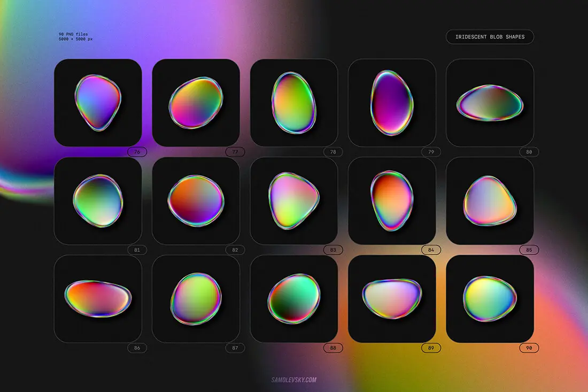Viewport: 588px width, 392px height.
Task: Click the Iridescent Blob Shapes title badge
Action: tap(490, 37)
